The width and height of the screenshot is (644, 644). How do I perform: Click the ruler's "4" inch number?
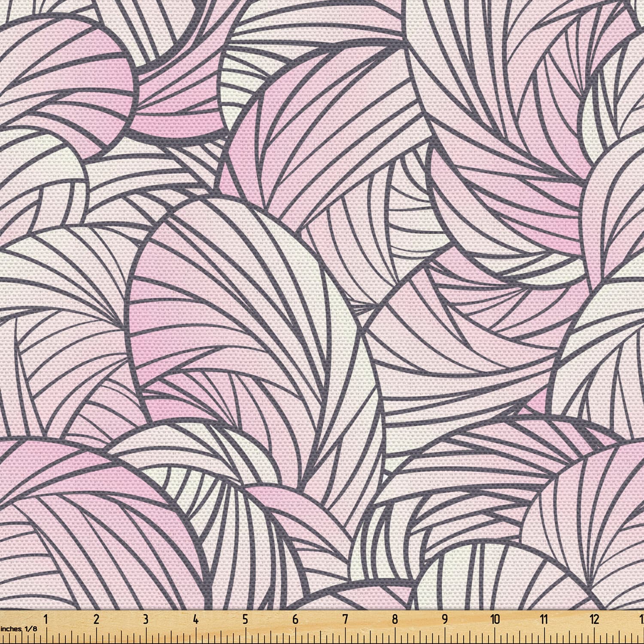(195, 619)
